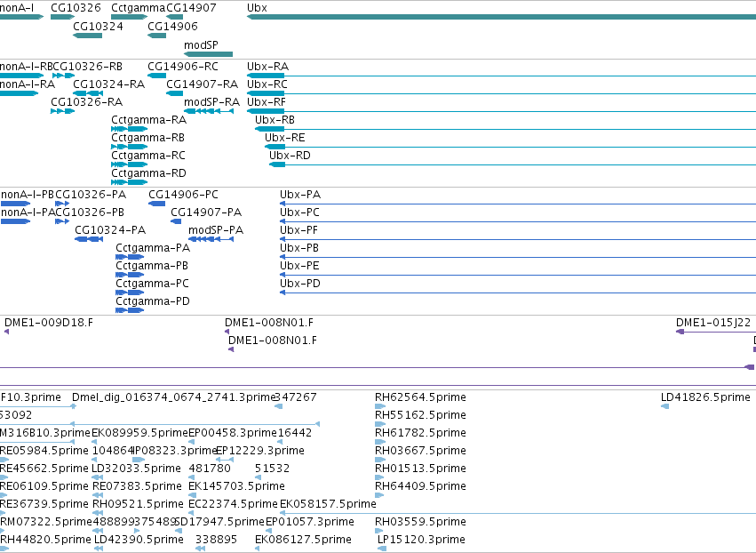Click the Ubx-RD transcript
The width and height of the screenshot is (756, 553).
[x=513, y=164]
